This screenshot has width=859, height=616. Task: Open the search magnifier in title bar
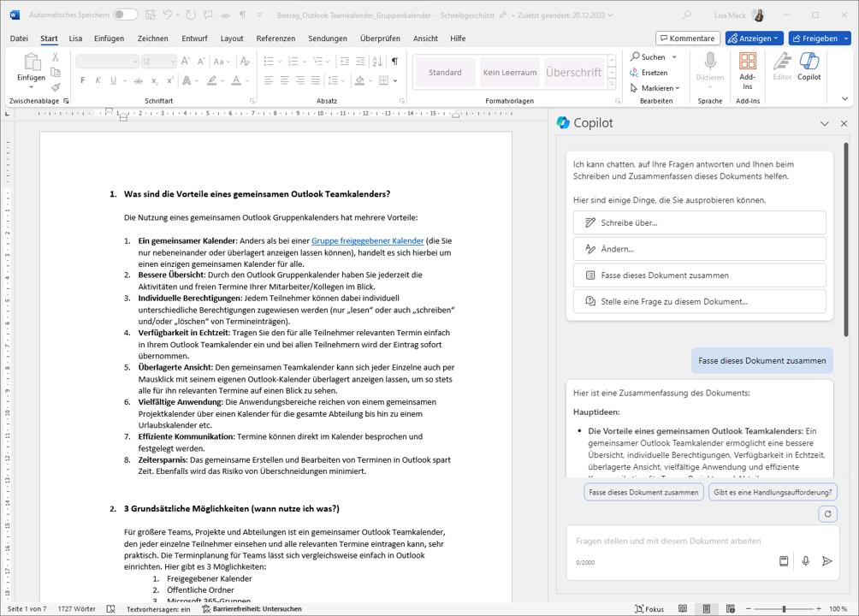pyautogui.click(x=686, y=15)
